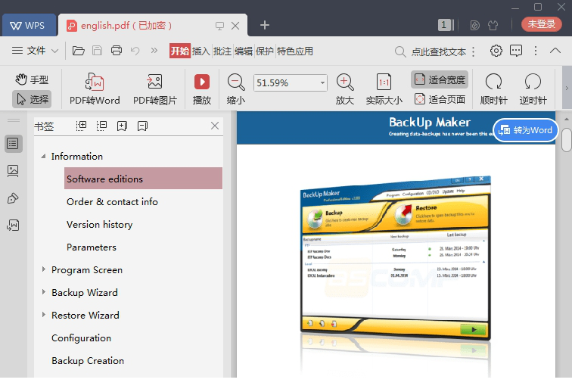Open the annotation pen sidebar icon

[x=13, y=198]
